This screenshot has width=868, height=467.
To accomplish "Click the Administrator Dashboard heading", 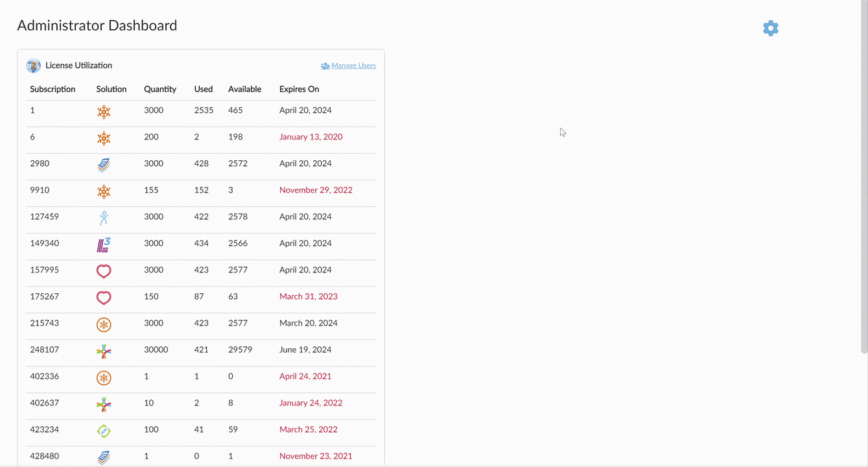I will (97, 25).
